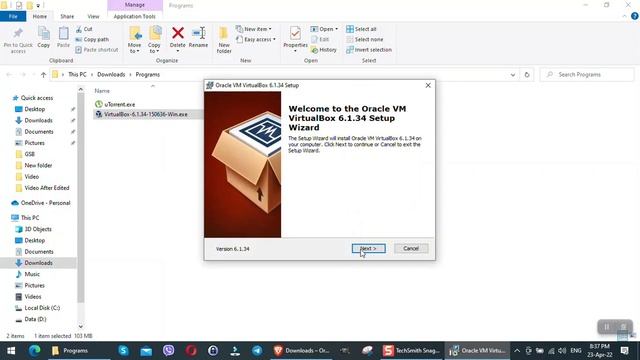The width and height of the screenshot is (640, 360).
Task: Click Copy path in ribbon
Action: [x=92, y=39]
